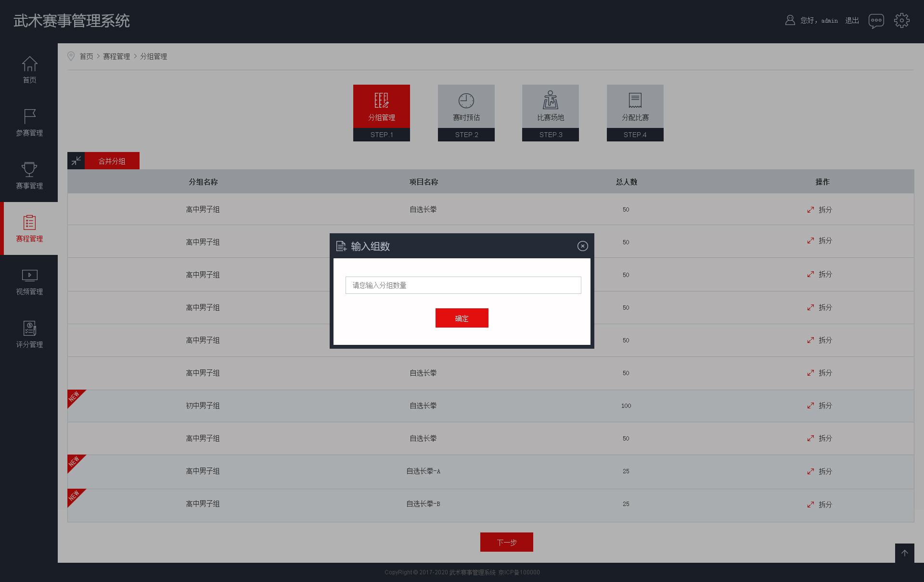
Task: Switch to the 比赛场地 STEP.3 tab
Action: coord(550,113)
